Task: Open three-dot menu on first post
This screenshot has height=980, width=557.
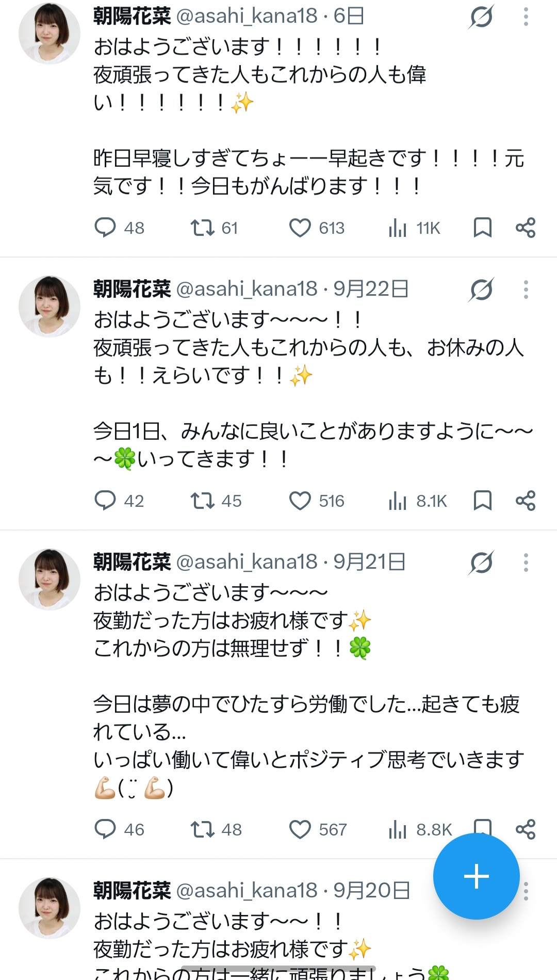Action: click(x=526, y=17)
